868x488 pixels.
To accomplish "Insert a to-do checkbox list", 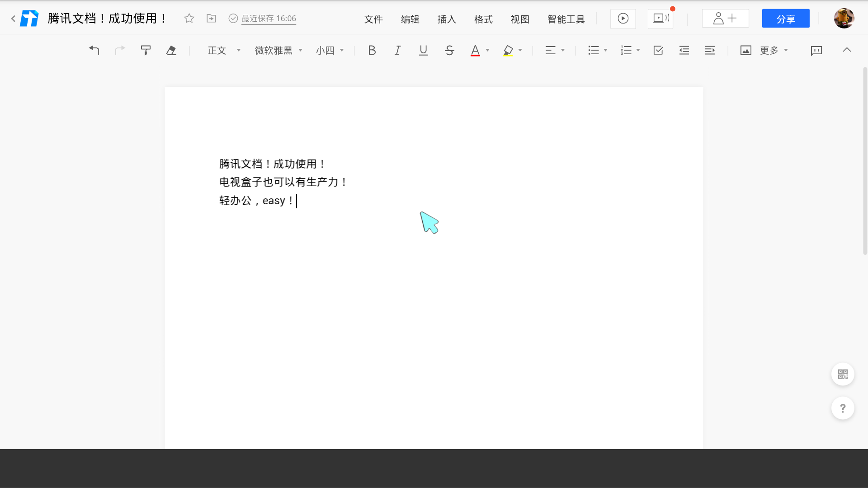I will [x=658, y=50].
